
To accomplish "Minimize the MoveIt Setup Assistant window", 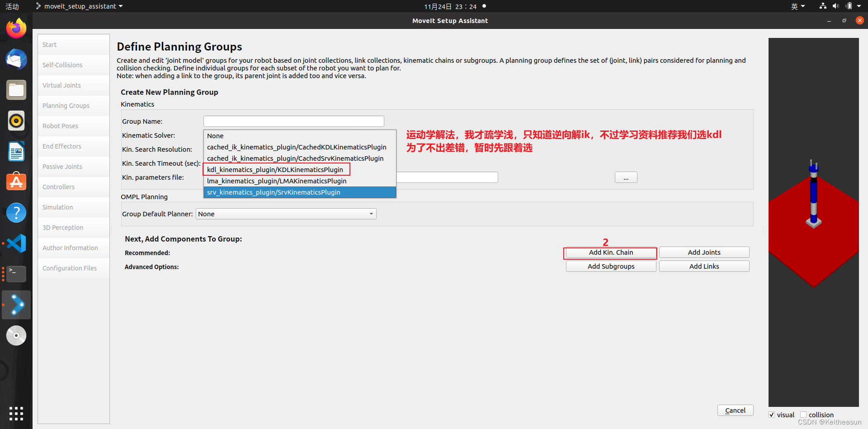I will coord(829,21).
